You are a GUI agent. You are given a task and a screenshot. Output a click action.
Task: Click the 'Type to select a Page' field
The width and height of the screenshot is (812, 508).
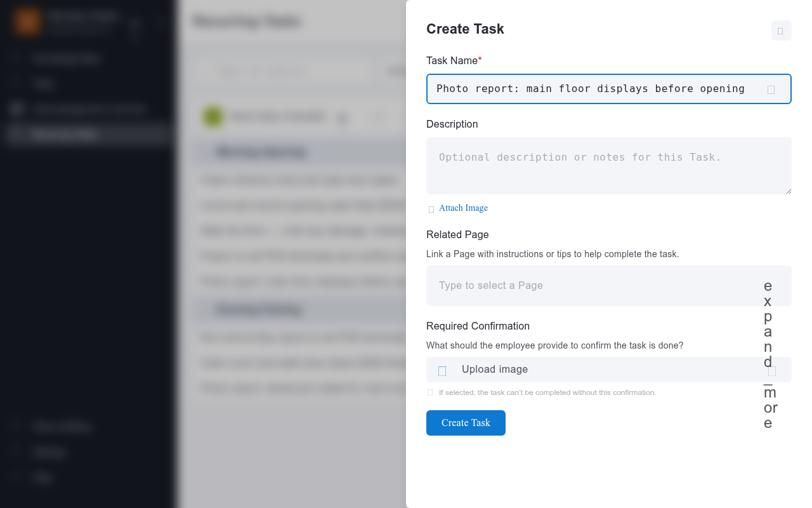pos(609,286)
